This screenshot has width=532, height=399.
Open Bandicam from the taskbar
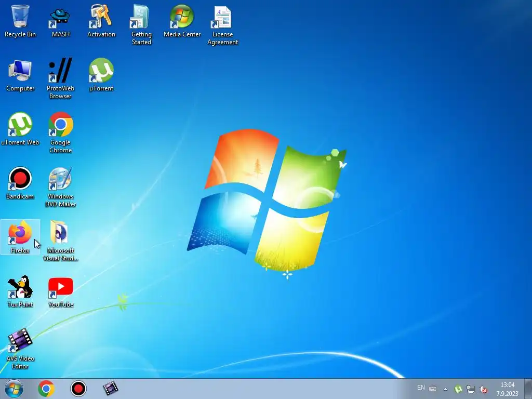click(78, 389)
